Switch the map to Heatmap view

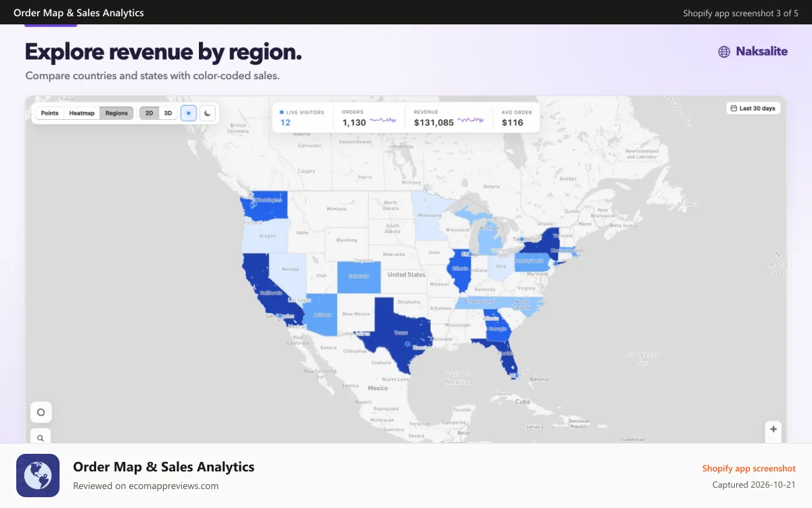pos(82,113)
